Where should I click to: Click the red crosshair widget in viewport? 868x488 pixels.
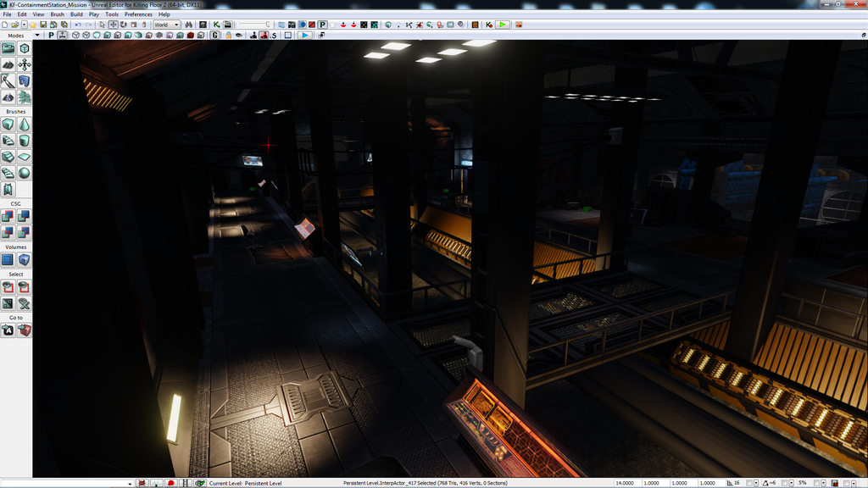click(268, 145)
